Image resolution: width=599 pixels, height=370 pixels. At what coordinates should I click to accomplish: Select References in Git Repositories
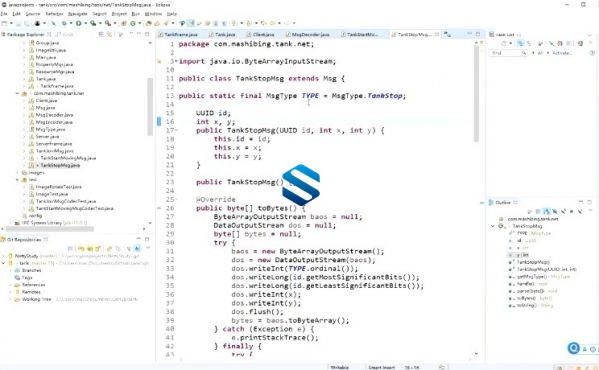pos(33,285)
